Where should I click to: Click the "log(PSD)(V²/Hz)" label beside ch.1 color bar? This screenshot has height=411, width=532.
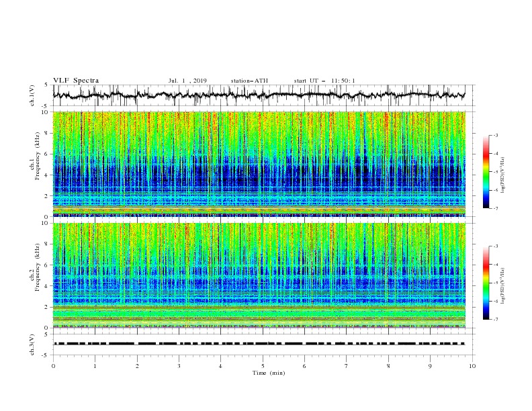[x=503, y=175]
